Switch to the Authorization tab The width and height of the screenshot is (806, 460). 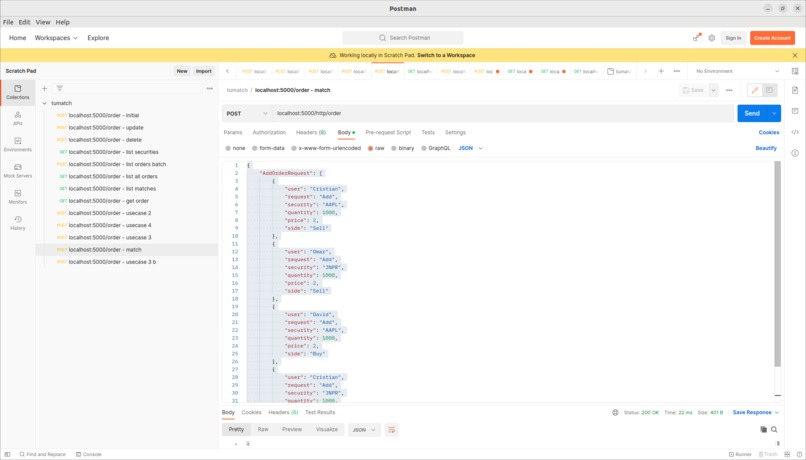point(269,133)
